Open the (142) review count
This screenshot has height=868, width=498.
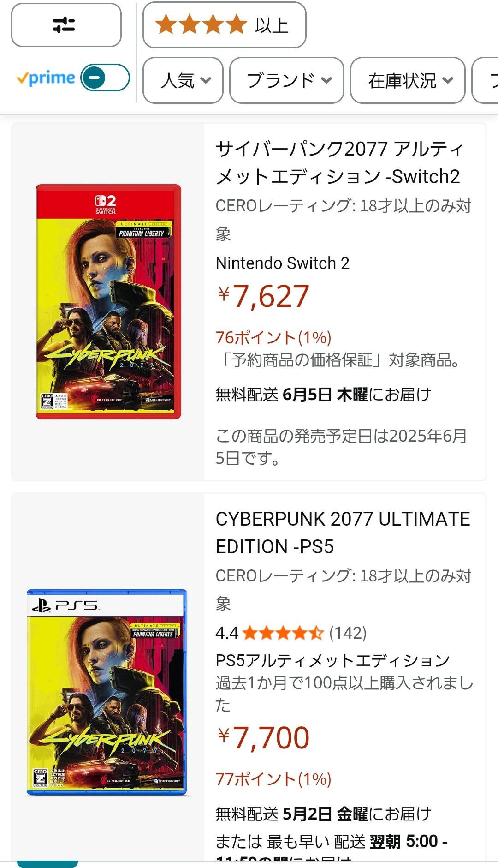point(348,633)
